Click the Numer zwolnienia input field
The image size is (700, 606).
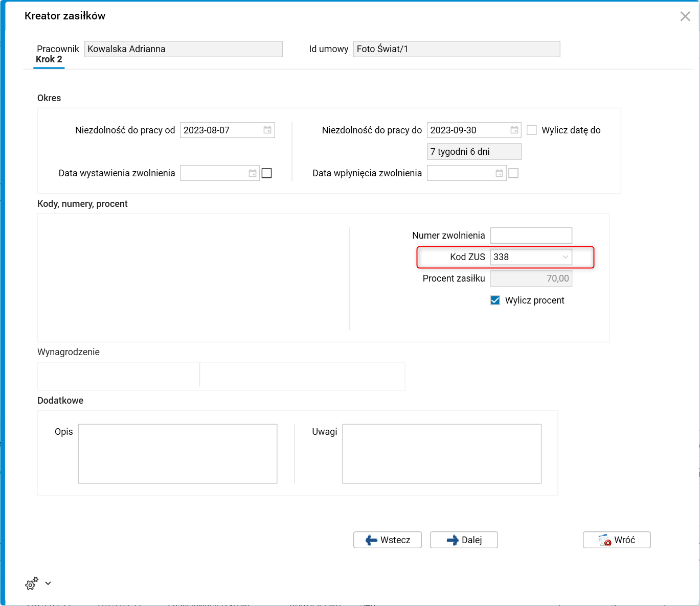coord(531,236)
